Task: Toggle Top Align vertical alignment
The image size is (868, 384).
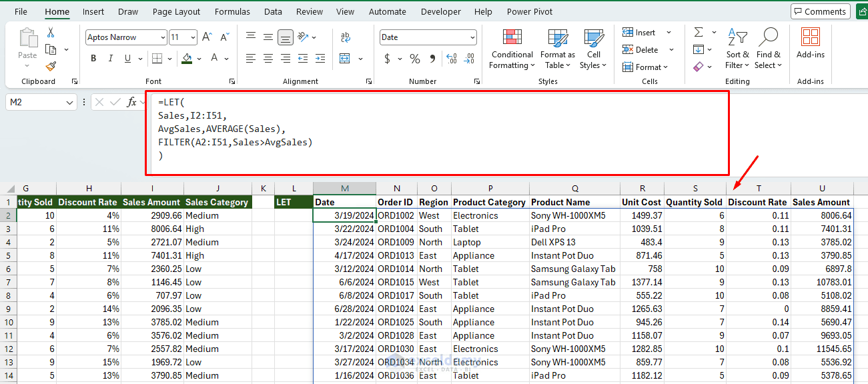Action: click(x=251, y=37)
